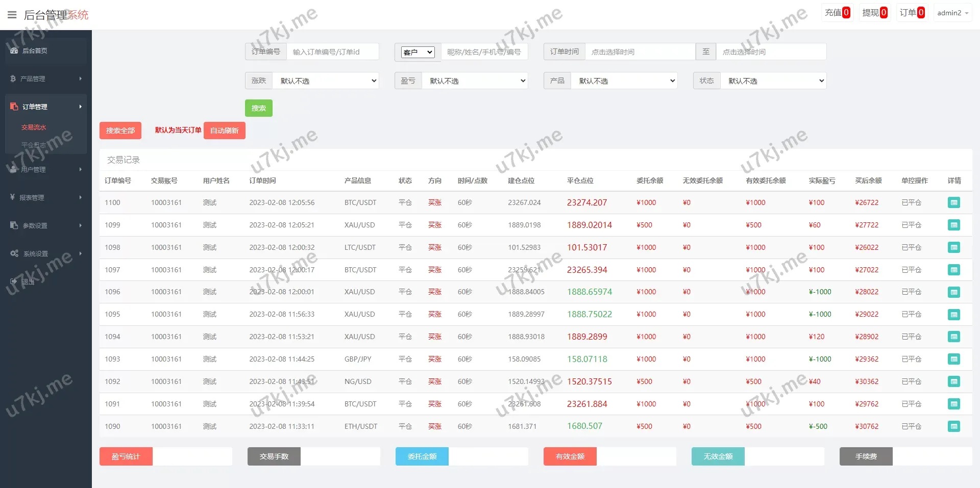Open details icon for order 1100
Screen dimensions: 980x488
pos(953,202)
